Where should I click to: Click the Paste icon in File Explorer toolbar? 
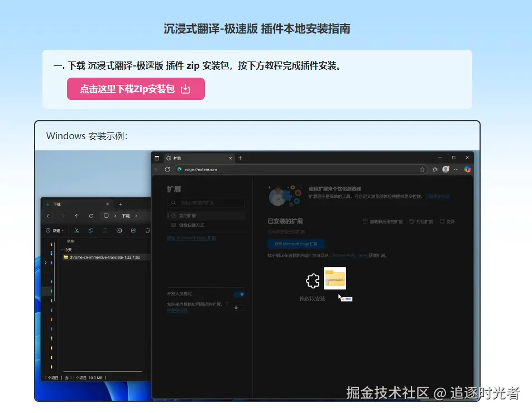click(x=105, y=231)
